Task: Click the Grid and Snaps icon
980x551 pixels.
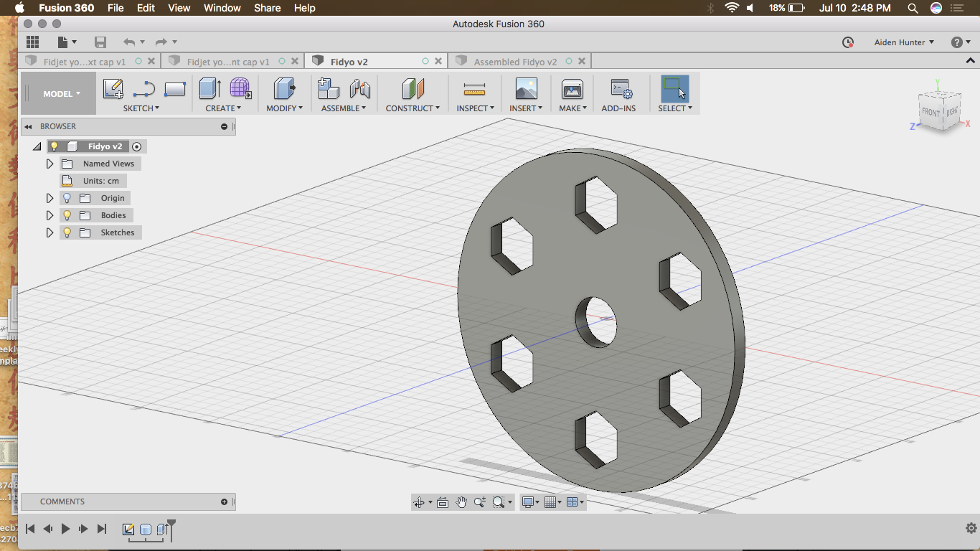Action: coord(550,502)
